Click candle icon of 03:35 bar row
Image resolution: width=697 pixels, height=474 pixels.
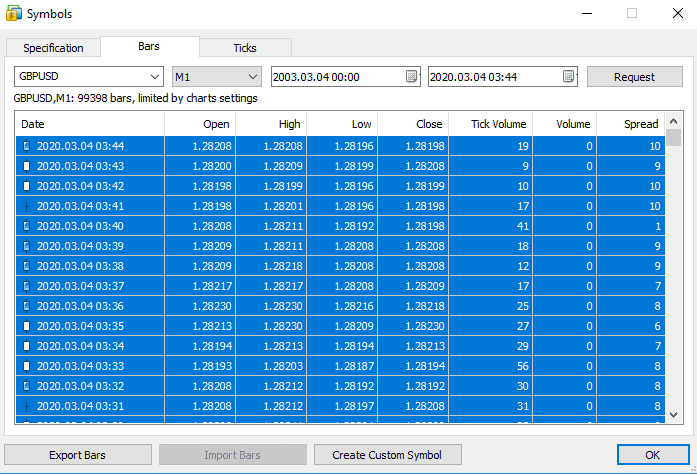[x=26, y=326]
